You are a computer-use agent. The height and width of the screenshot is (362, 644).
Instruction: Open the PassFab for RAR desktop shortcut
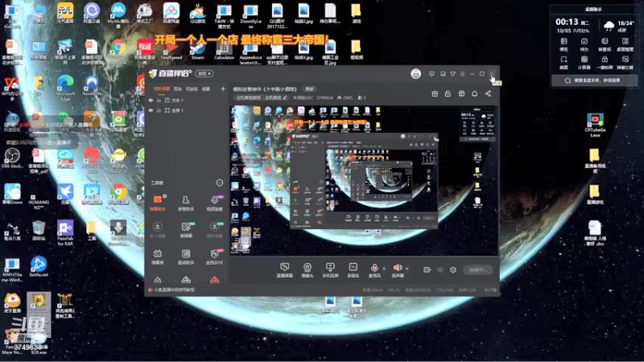pos(65,232)
